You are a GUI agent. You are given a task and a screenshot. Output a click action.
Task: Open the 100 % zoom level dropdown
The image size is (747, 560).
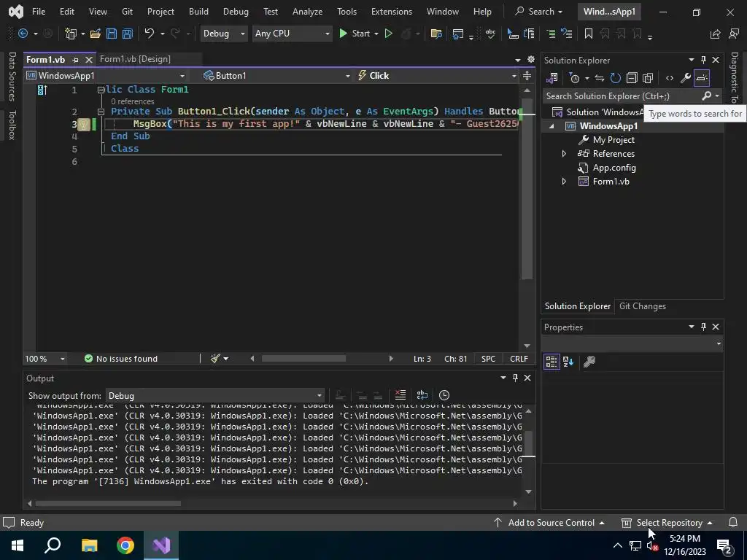[x=44, y=359]
